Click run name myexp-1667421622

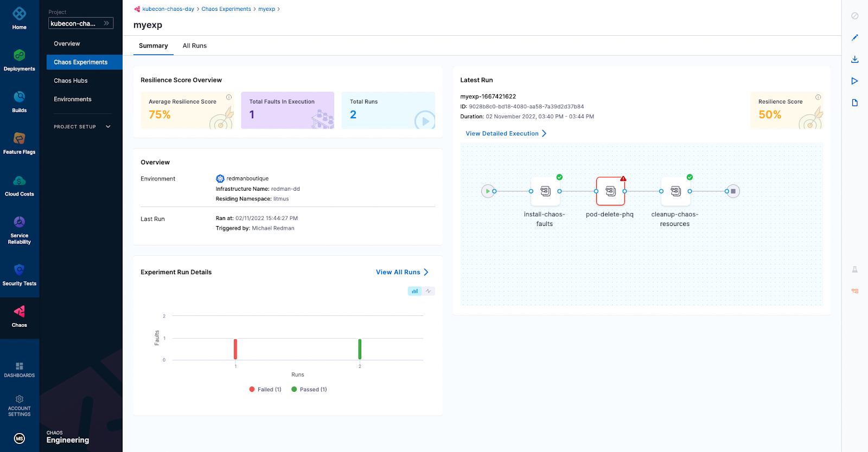488,96
